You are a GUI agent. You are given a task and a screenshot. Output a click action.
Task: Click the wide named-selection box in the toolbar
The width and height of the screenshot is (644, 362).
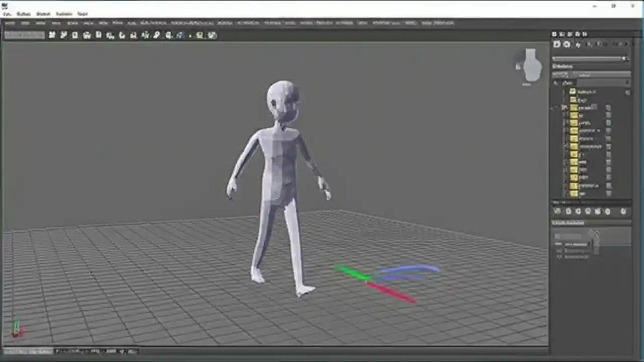24,35
